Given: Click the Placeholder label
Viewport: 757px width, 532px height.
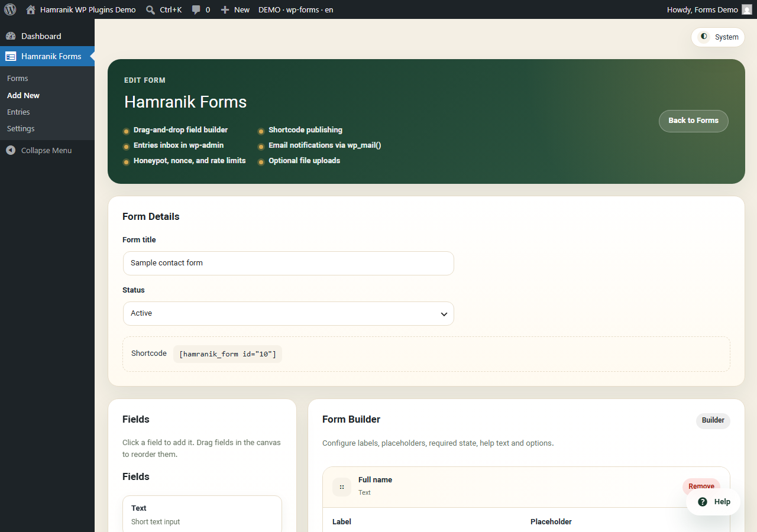Looking at the screenshot, I should [x=551, y=521].
